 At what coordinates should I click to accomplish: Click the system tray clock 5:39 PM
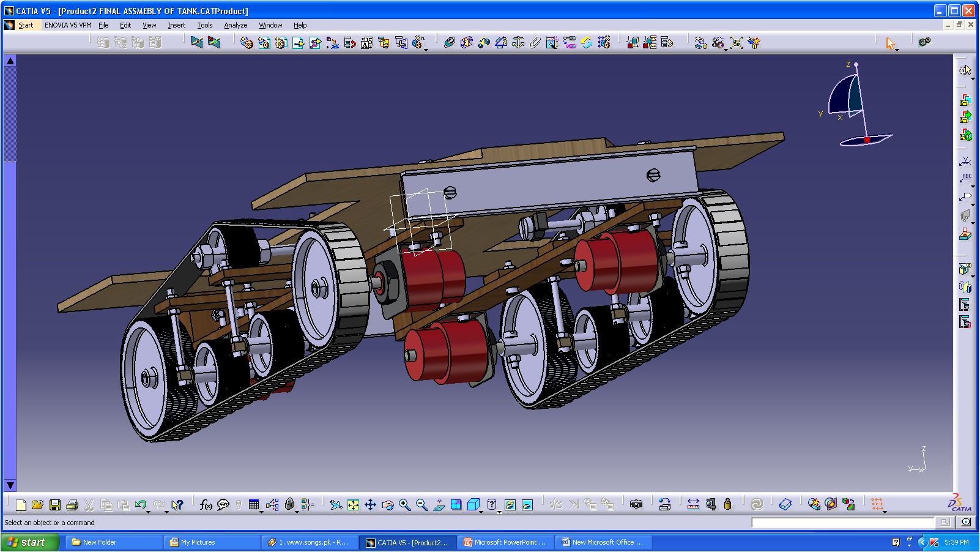pos(957,542)
